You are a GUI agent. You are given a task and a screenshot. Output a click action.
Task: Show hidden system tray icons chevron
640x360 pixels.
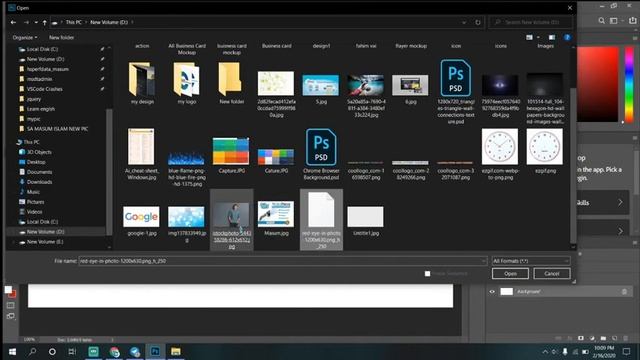[x=545, y=351]
